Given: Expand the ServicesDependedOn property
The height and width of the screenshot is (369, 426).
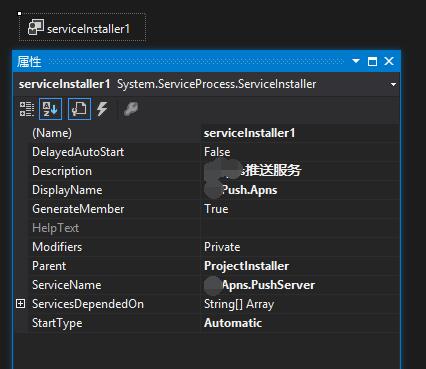Looking at the screenshot, I should [21, 304].
